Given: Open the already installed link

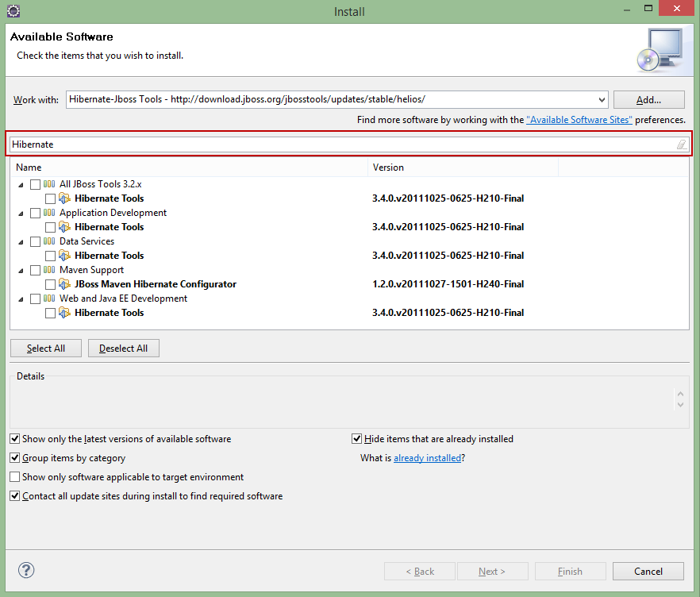Looking at the screenshot, I should tap(427, 458).
